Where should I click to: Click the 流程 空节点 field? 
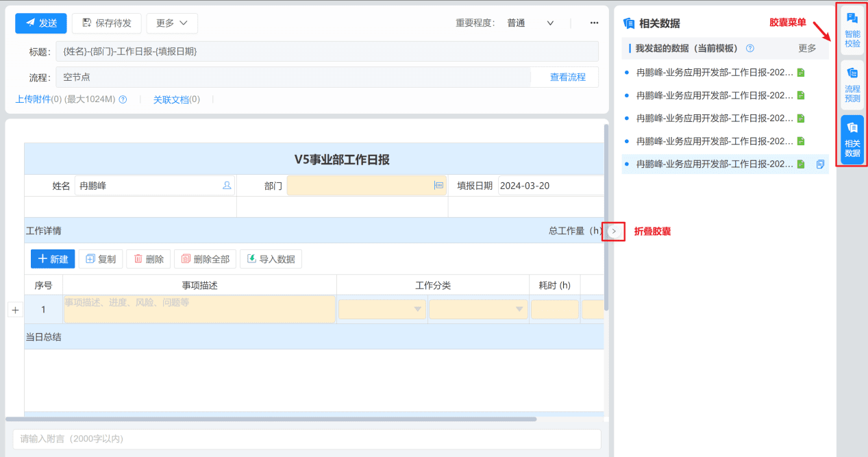[293, 77]
